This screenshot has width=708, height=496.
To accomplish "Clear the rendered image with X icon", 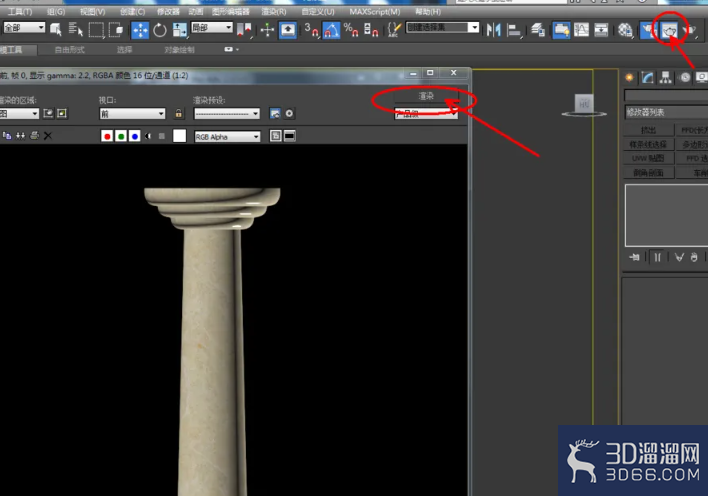I will pos(48,136).
